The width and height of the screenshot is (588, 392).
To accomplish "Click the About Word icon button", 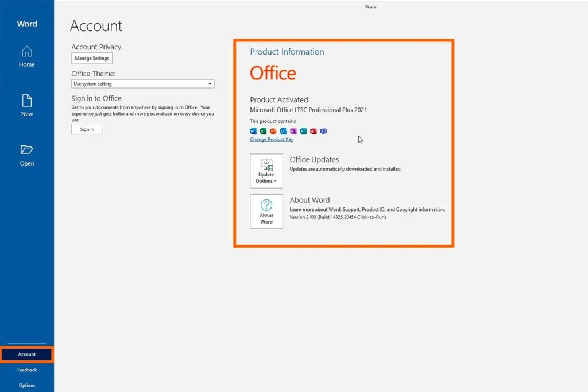I will pos(266,211).
